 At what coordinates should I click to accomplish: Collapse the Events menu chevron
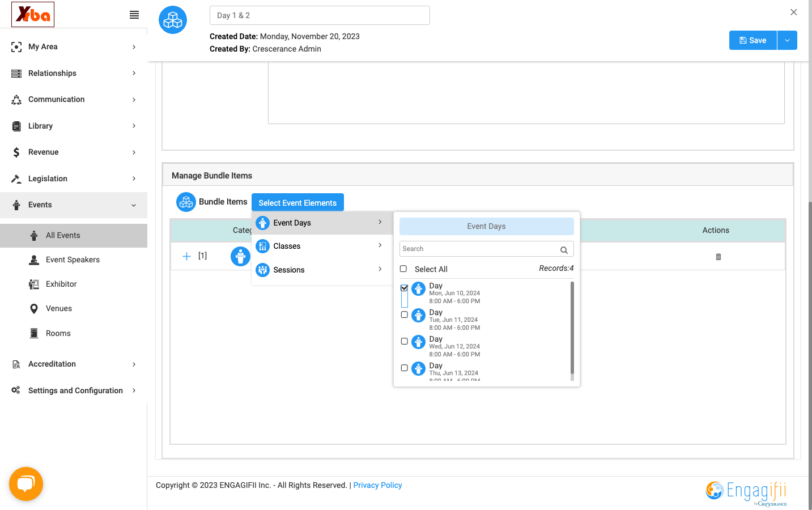[134, 205]
